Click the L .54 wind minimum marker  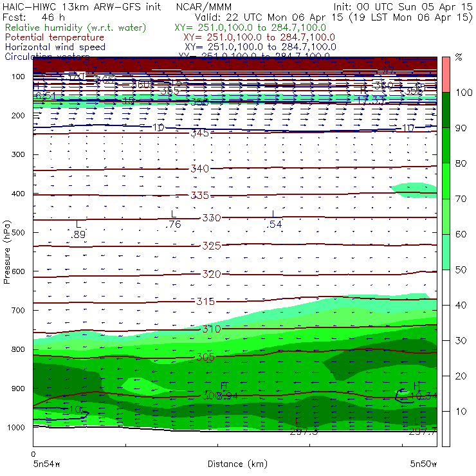coord(274,219)
